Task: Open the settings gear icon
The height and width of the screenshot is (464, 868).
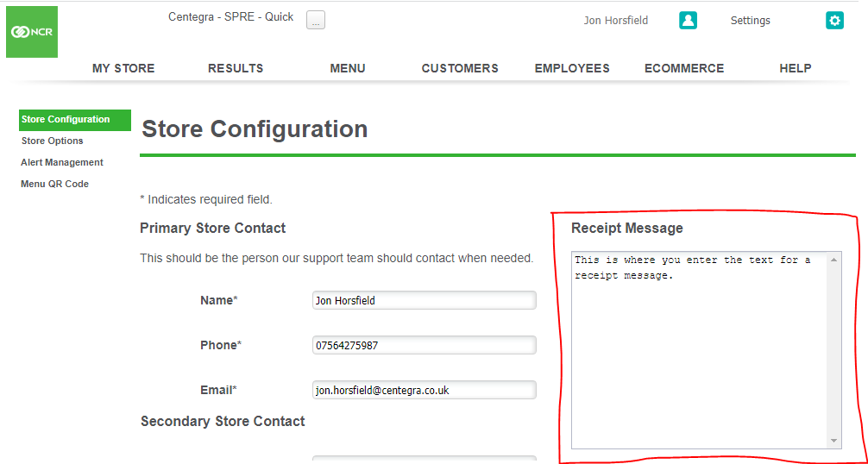Action: coord(834,21)
